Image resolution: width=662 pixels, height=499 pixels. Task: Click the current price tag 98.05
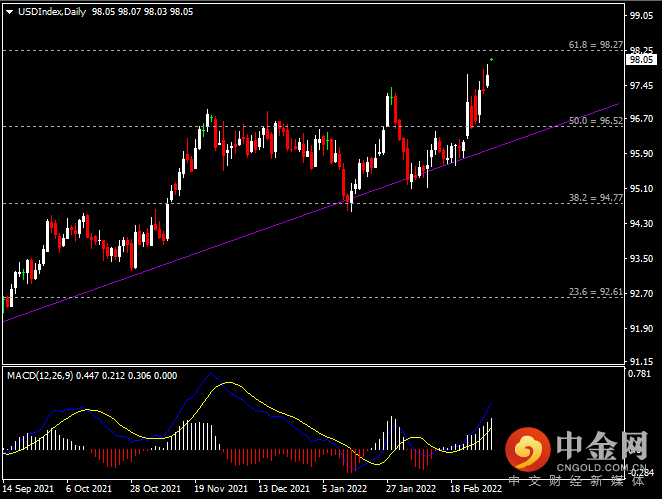[x=641, y=60]
